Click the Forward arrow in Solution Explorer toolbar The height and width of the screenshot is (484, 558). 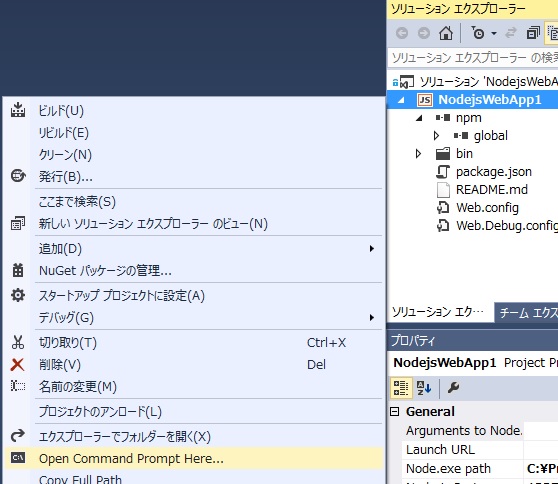(x=424, y=33)
